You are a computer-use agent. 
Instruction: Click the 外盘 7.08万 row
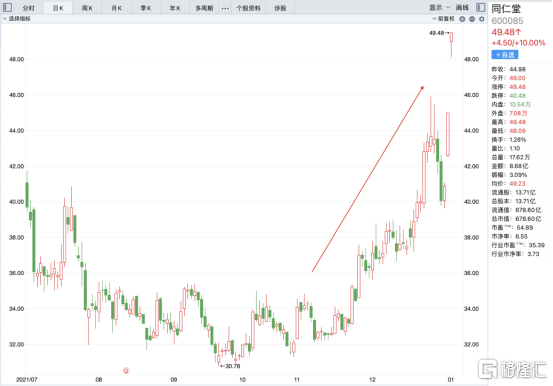pos(510,114)
